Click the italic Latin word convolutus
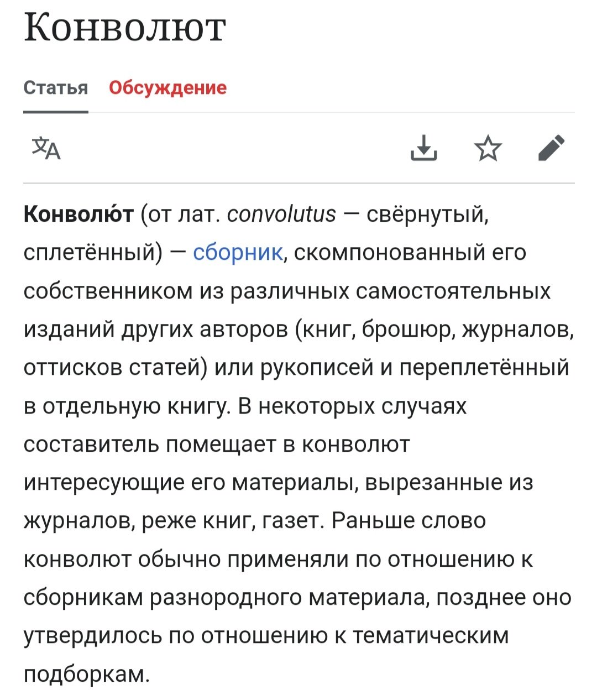The width and height of the screenshot is (597, 700). tap(281, 214)
